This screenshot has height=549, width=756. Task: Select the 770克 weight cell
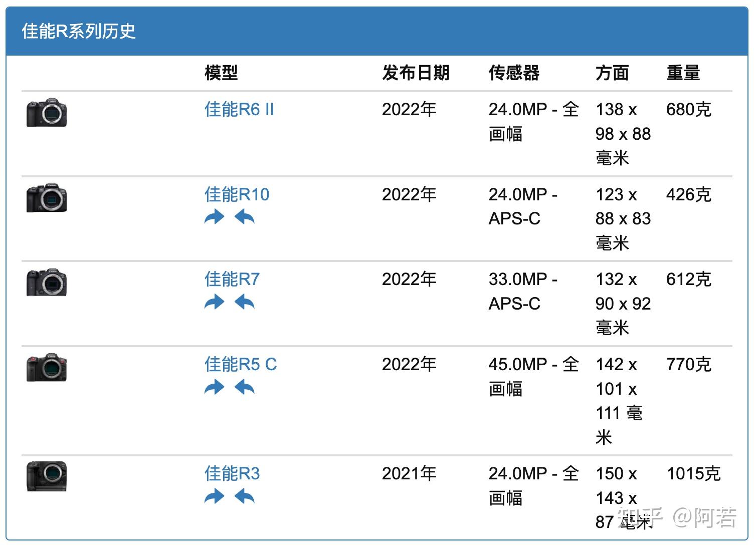pyautogui.click(x=689, y=364)
